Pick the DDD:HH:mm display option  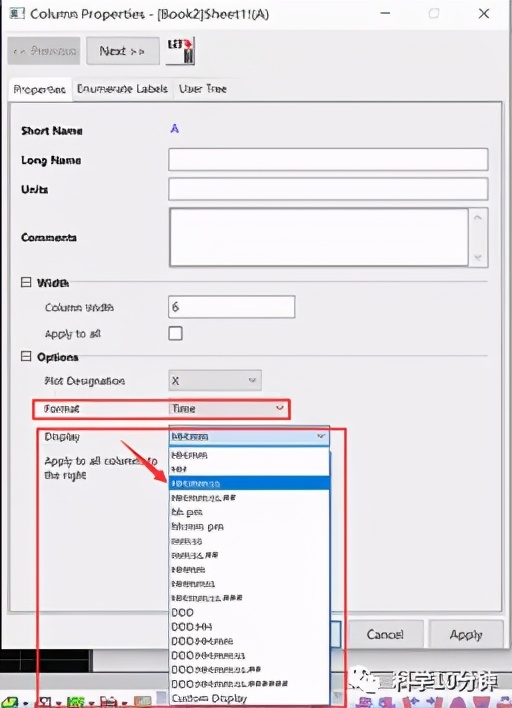tap(249, 641)
